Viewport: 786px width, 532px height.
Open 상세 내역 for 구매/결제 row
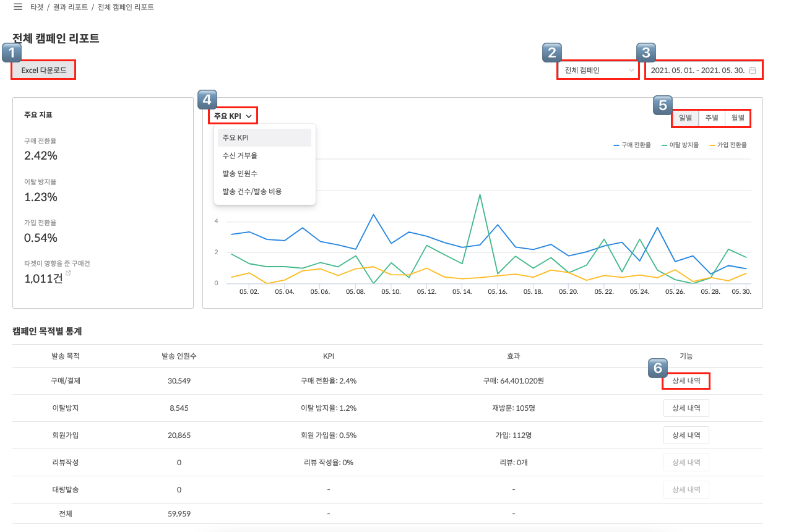point(686,381)
